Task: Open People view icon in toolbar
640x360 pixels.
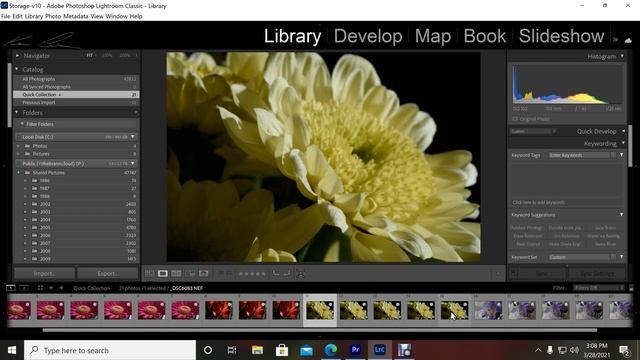Action: coord(203,273)
